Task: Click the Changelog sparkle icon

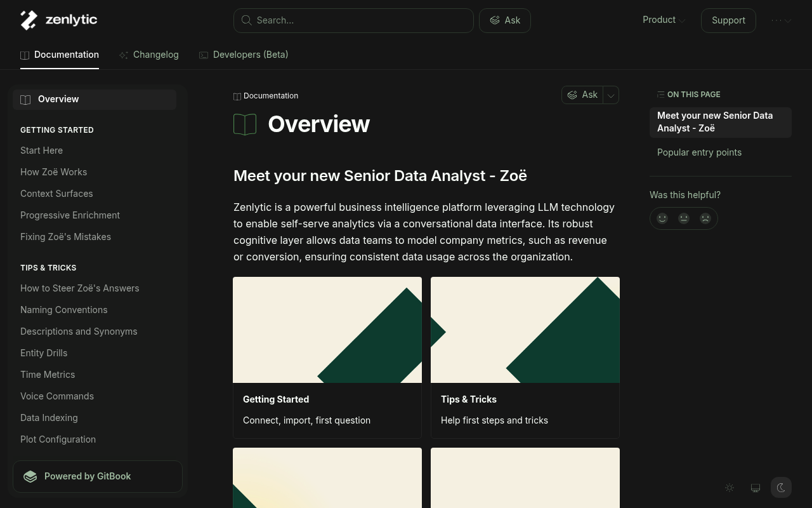Action: point(124,55)
